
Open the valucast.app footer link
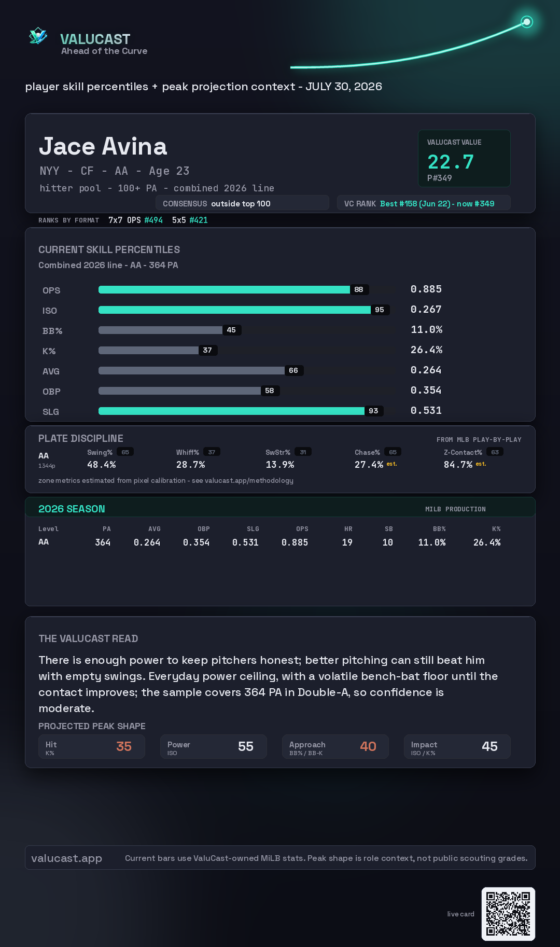pos(66,858)
